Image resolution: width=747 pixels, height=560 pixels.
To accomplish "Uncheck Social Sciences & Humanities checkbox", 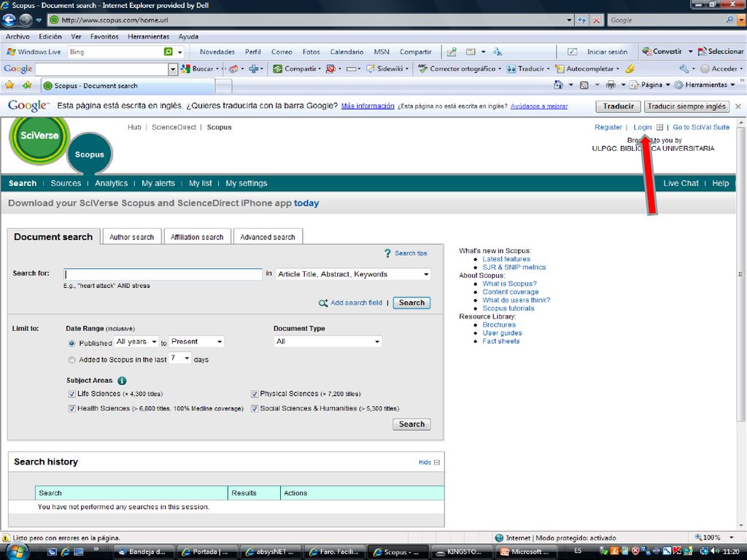I will (x=255, y=408).
